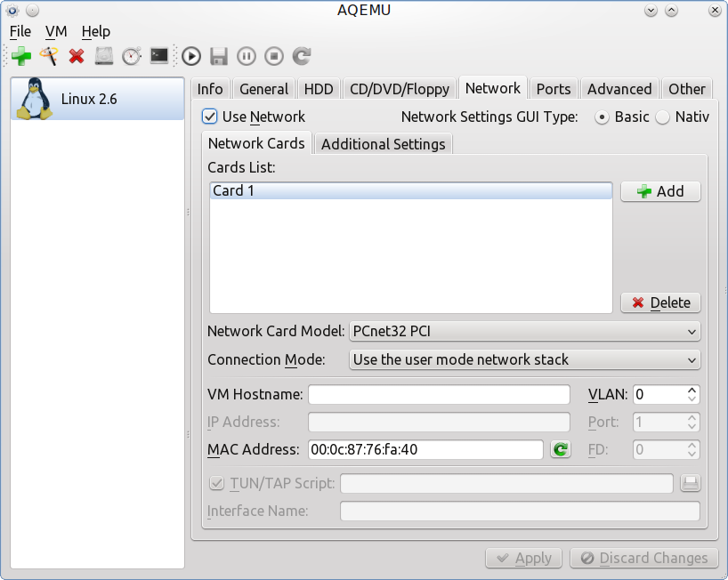
Task: Click the MAC Address input field
Action: [425, 449]
